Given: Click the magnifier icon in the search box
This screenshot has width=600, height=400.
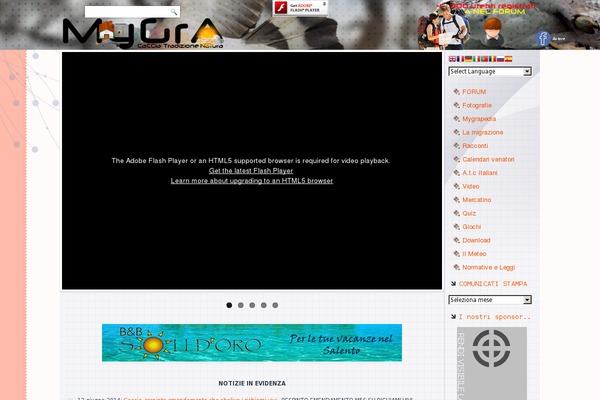Looking at the screenshot, I should pyautogui.click(x=174, y=12).
